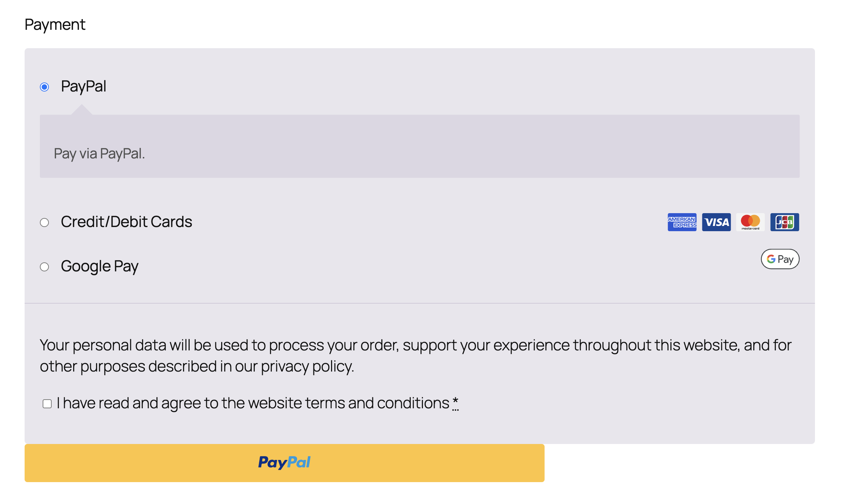
Task: Click the 'Pay via PayPal.' description box
Action: point(419,146)
